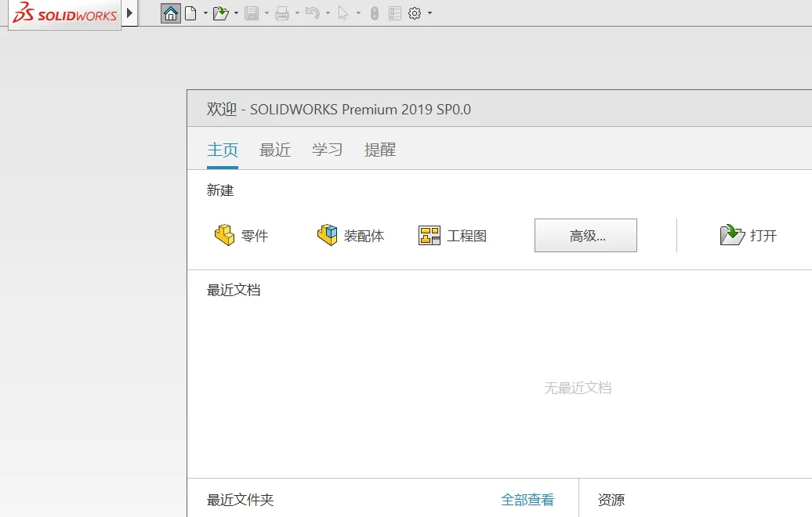Expand the Options gear dropdown arrow
The height and width of the screenshot is (517, 812).
(430, 13)
